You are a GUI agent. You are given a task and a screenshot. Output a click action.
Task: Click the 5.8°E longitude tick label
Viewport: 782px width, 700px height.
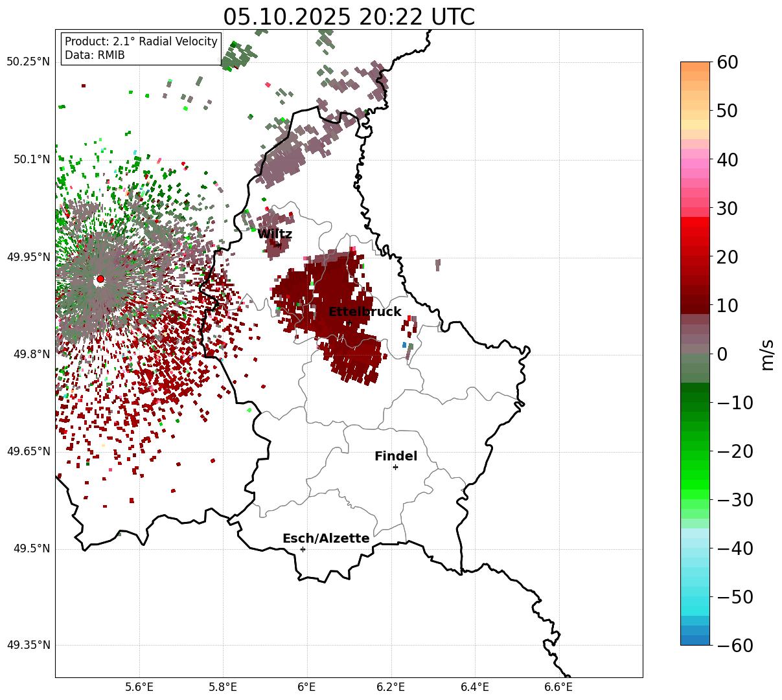(x=224, y=686)
